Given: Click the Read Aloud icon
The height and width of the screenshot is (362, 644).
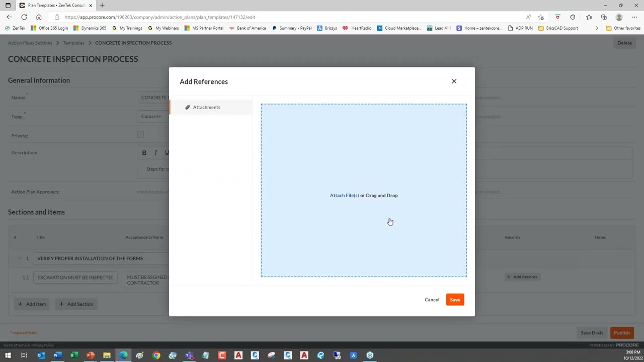Looking at the screenshot, I should tap(528, 17).
